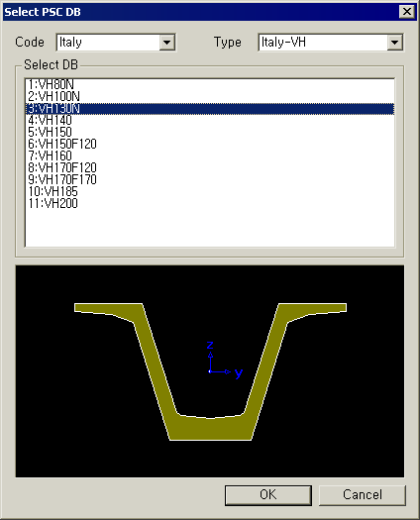Select 8:VH170F120 database entry
The height and width of the screenshot is (520, 420).
210,168
